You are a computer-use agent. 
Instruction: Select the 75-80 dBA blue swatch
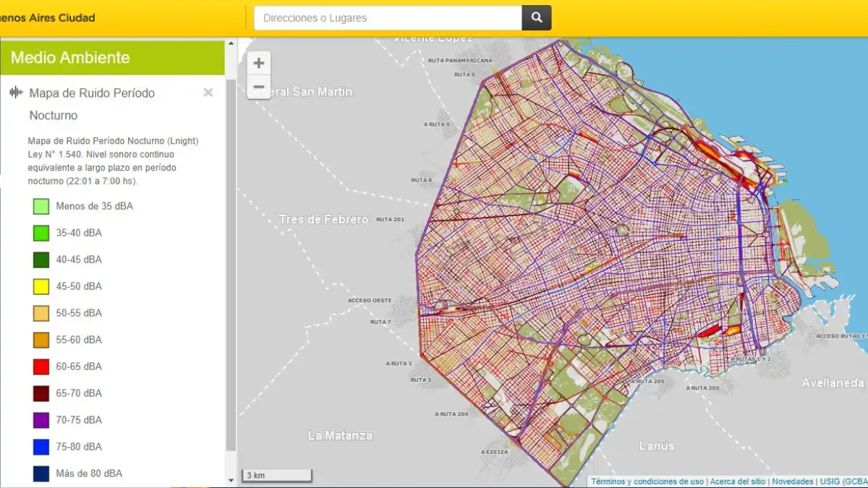point(41,447)
